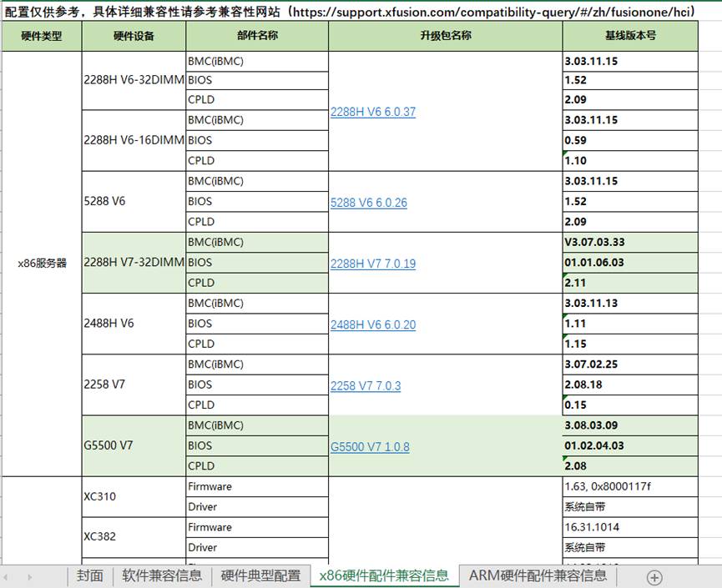Click the 部件名称 column header

click(257, 36)
